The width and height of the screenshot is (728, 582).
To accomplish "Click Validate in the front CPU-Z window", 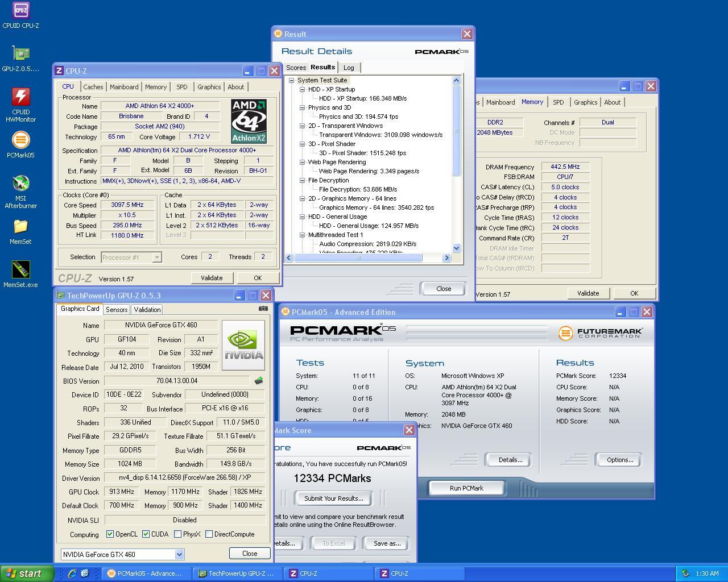I will tap(212, 278).
